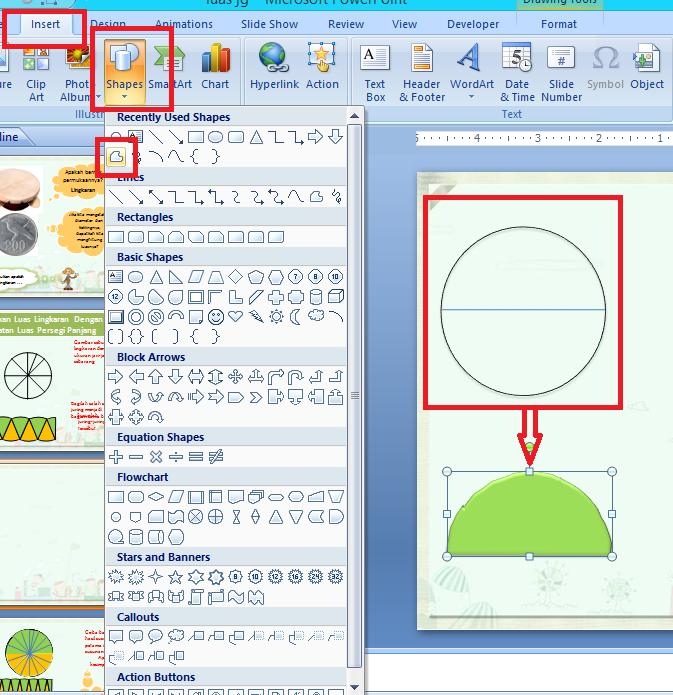
Task: Choose the Rounded Rectangle in Rectangles
Action: pyautogui.click(x=136, y=237)
